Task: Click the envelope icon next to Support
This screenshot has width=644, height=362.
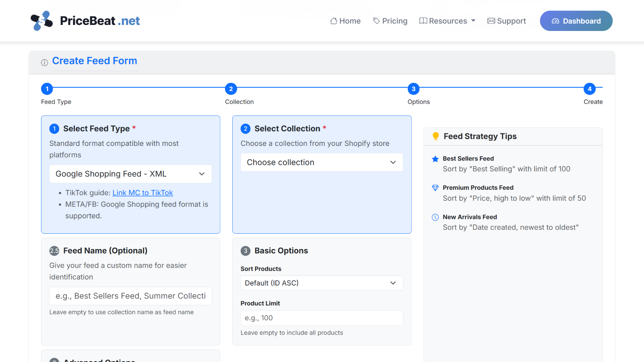Action: (x=491, y=21)
